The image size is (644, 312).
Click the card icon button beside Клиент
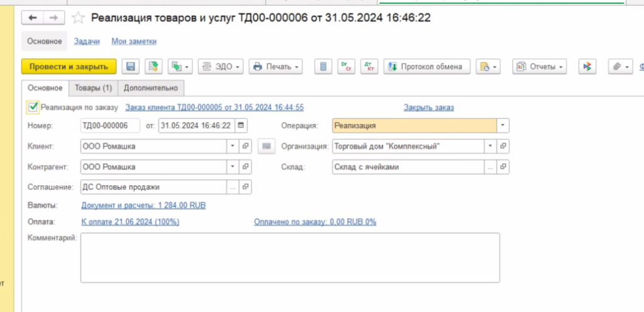click(x=267, y=147)
